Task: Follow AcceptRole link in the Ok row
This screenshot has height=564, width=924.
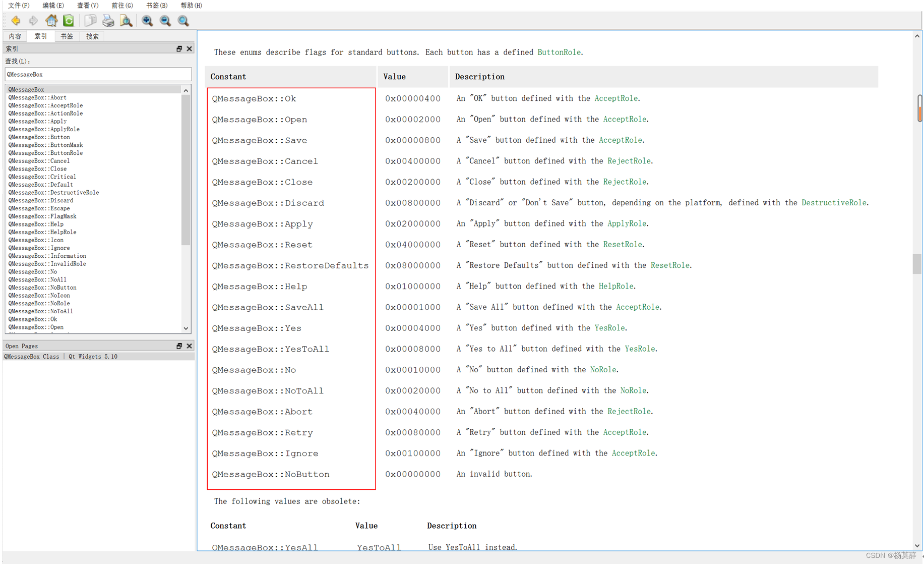Action: click(x=616, y=98)
